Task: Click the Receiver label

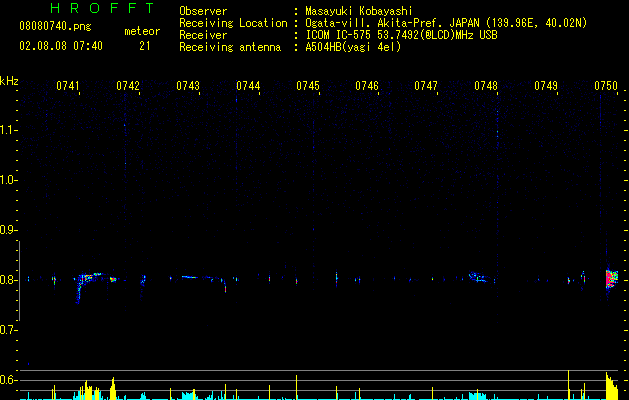Action: [203, 35]
